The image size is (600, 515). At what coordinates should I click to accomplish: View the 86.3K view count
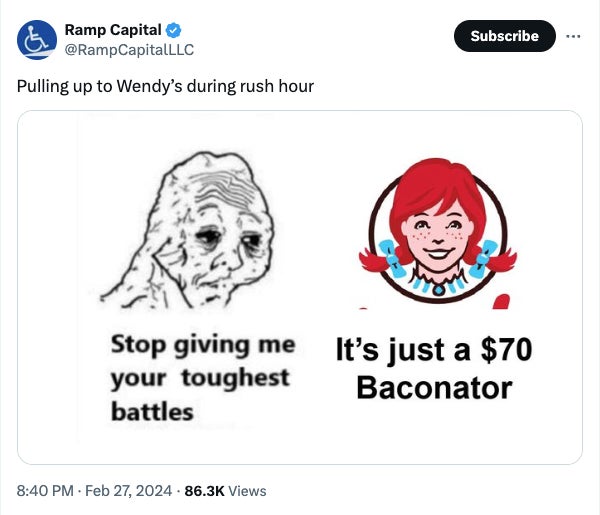tap(204, 490)
